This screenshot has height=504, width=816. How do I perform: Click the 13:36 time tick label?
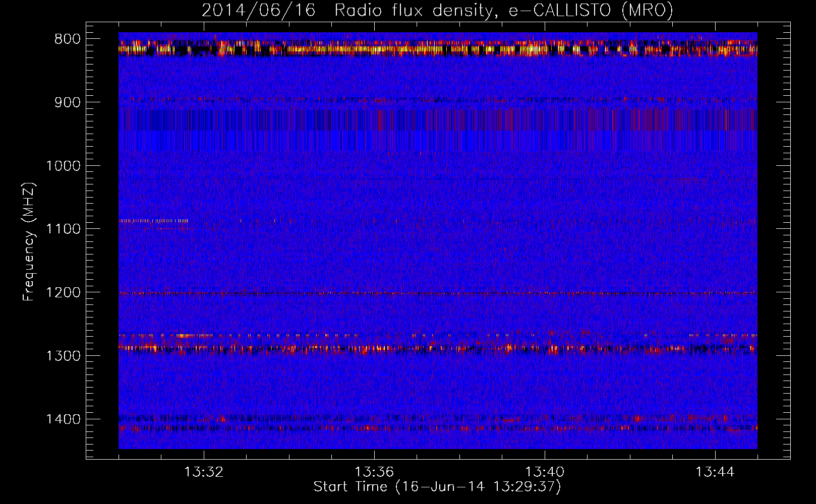coord(374,472)
